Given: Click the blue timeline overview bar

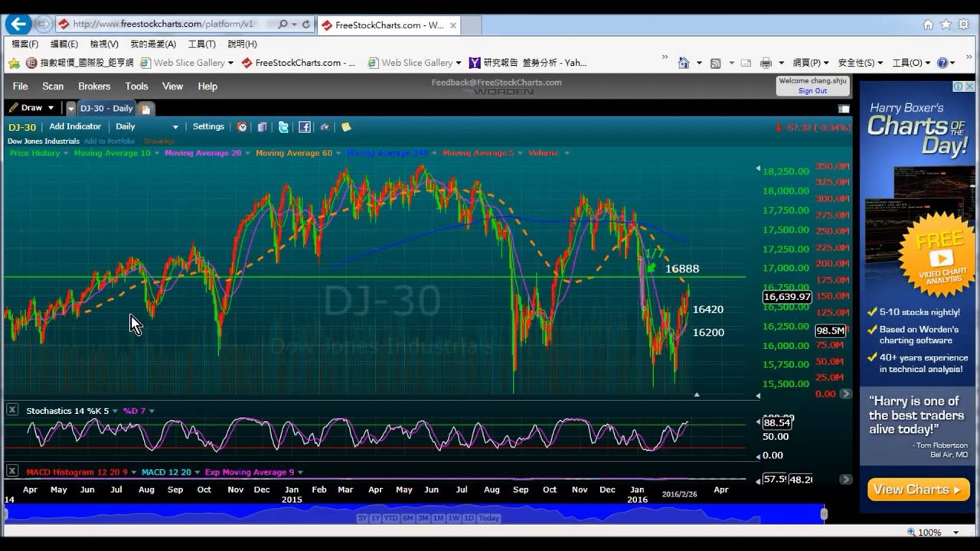Looking at the screenshot, I should 413,514.
